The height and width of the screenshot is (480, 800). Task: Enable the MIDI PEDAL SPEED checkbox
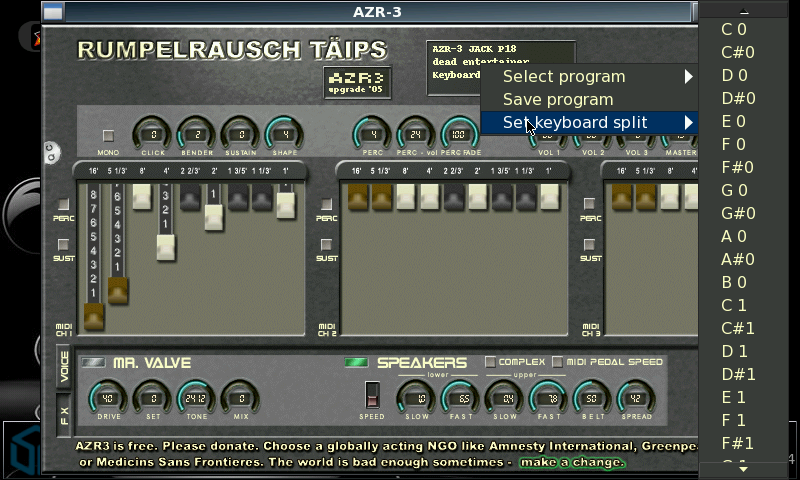[558, 362]
